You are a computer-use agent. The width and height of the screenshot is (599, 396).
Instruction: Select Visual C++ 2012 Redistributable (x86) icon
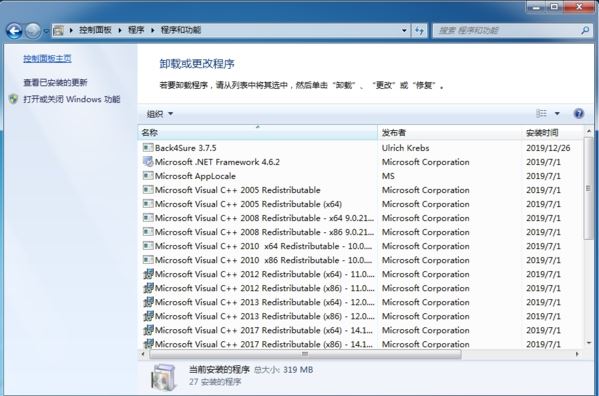click(x=148, y=288)
